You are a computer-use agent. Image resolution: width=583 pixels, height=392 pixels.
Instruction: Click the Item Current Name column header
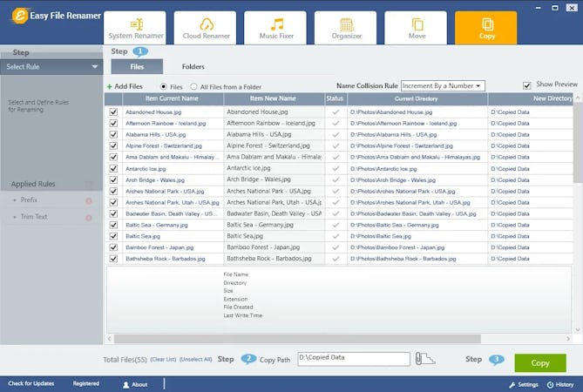click(173, 98)
